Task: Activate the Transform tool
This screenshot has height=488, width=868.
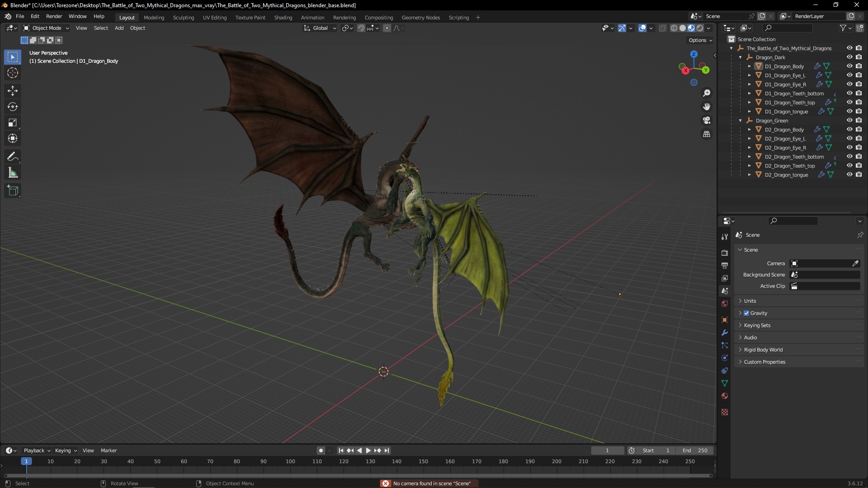Action: (13, 139)
